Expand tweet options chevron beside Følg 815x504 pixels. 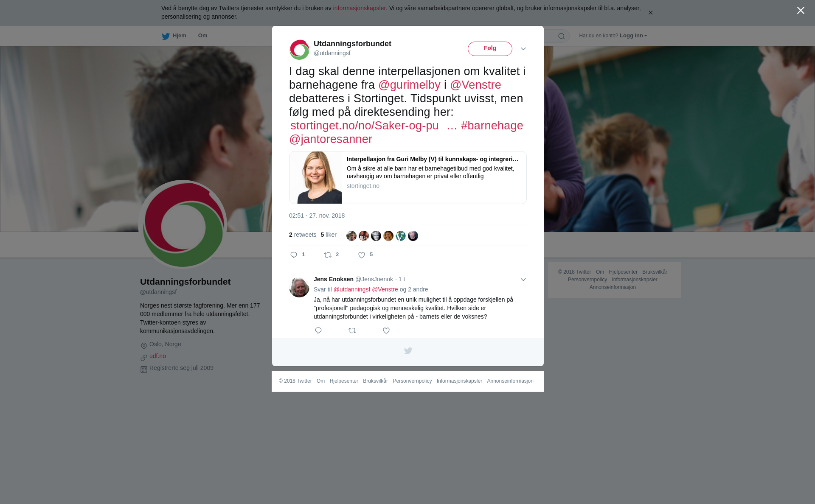(x=523, y=49)
